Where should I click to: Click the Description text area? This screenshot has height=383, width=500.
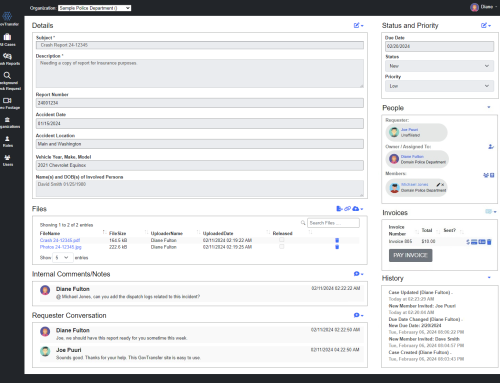tap(200, 74)
